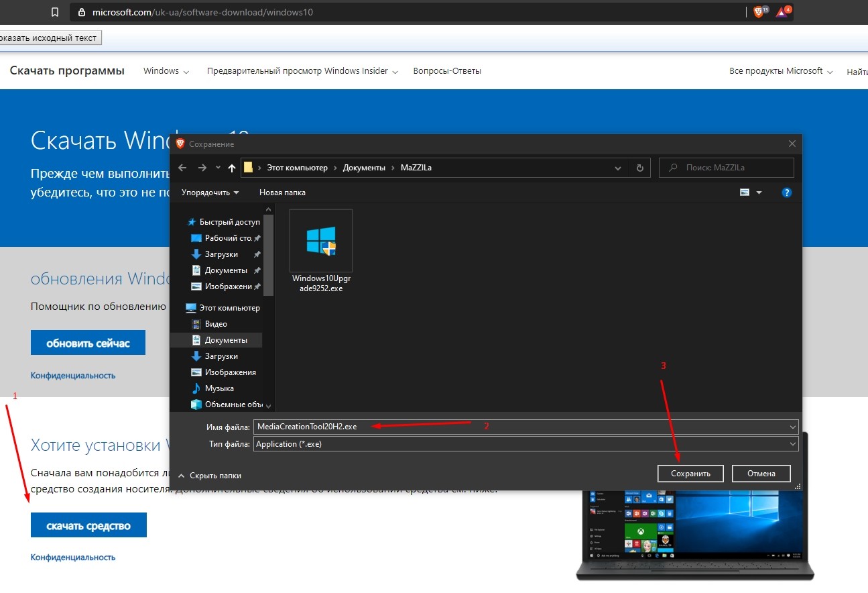Image resolution: width=868 pixels, height=593 pixels.
Task: Open the help icon in save dialog
Action: [787, 193]
